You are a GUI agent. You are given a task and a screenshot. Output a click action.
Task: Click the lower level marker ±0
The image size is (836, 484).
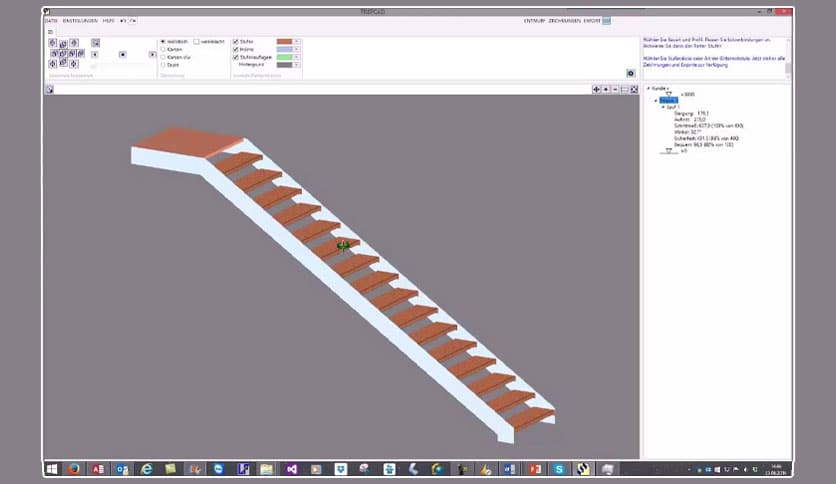pyautogui.click(x=684, y=151)
